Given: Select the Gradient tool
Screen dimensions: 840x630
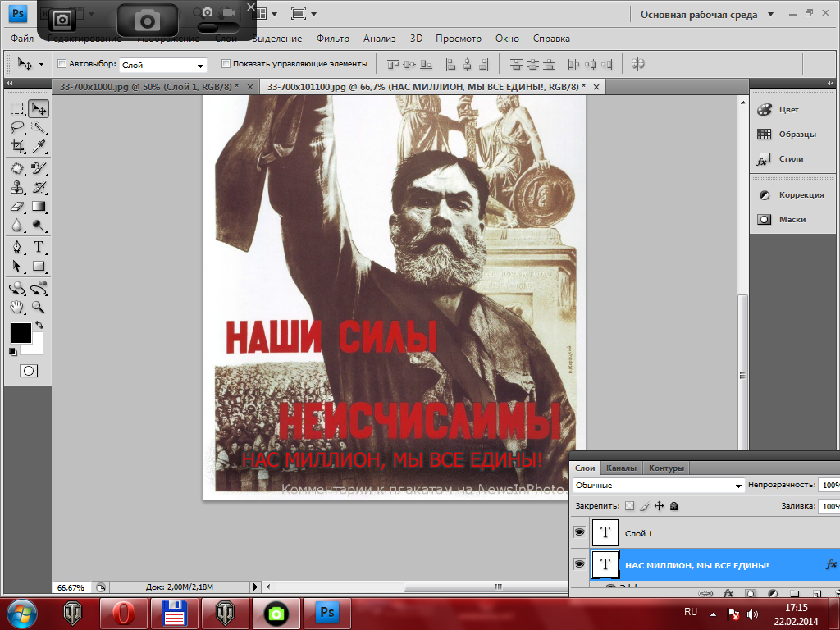Looking at the screenshot, I should click(39, 206).
